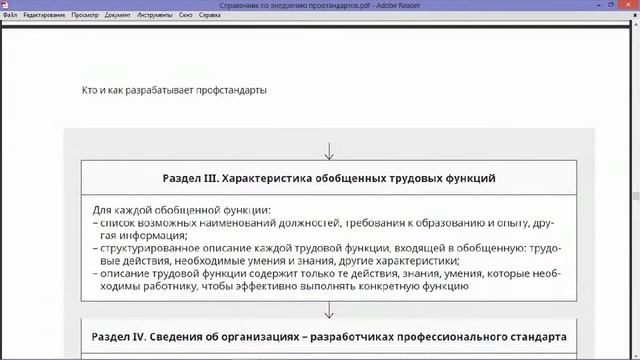Minimize the Adobe Reader window

tap(598, 5)
